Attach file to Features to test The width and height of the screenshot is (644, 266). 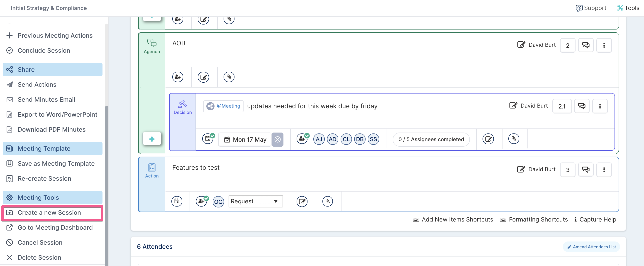coord(327,202)
